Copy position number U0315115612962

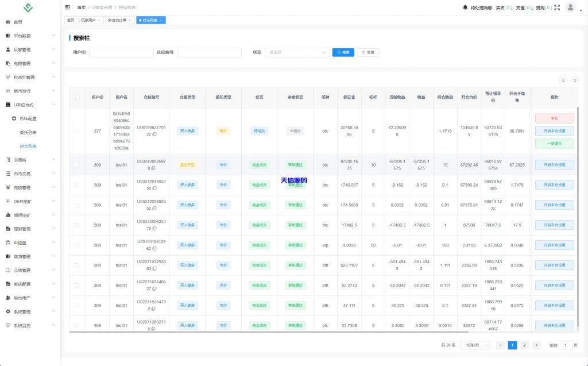154,249
